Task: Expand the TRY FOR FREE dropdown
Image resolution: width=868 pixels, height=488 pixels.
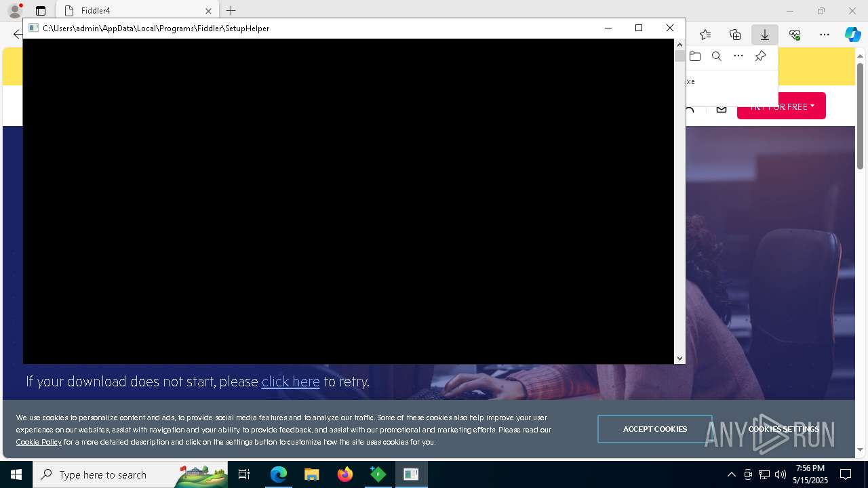Action: (x=781, y=106)
